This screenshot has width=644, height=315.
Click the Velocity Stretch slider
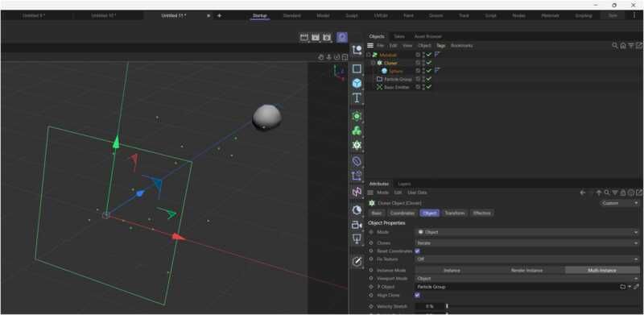[x=543, y=306]
